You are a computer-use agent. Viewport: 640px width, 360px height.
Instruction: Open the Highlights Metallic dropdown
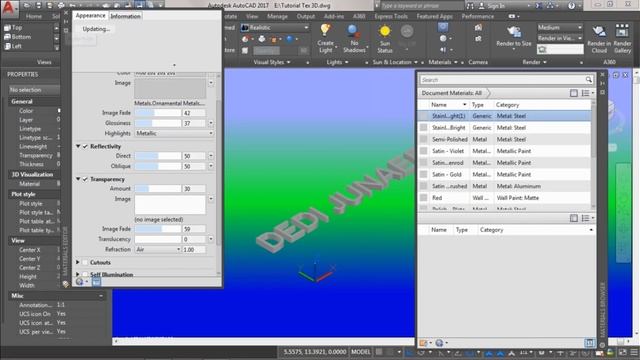[x=174, y=133]
